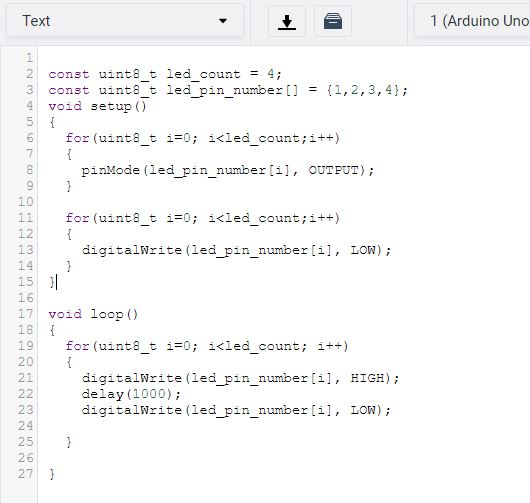Viewport: 530px width, 503px height.
Task: Click on void loop() declaration
Action: (93, 314)
